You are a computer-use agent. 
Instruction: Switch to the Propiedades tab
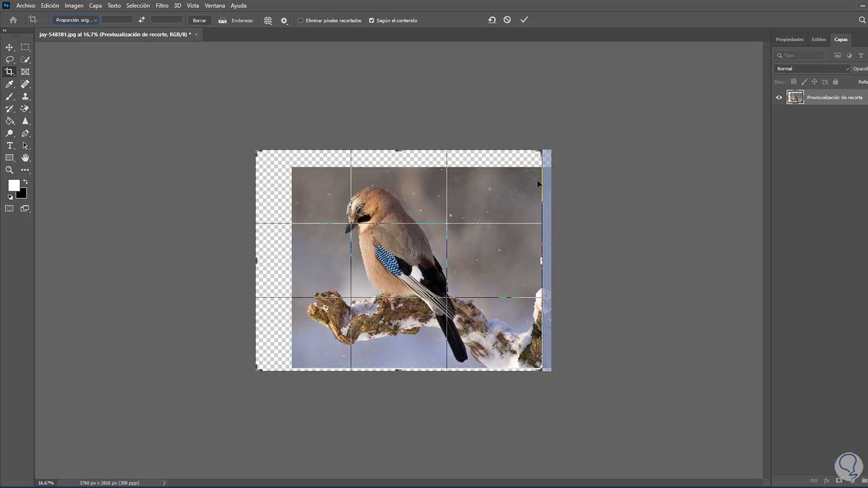pos(789,39)
